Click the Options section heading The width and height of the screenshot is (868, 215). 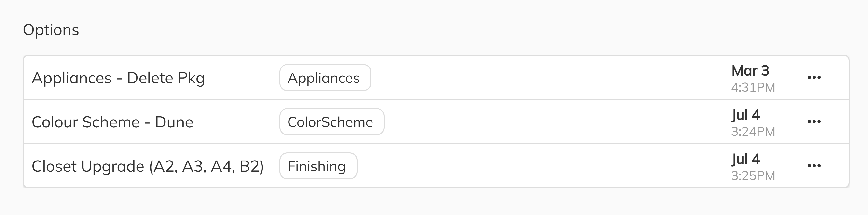click(52, 30)
